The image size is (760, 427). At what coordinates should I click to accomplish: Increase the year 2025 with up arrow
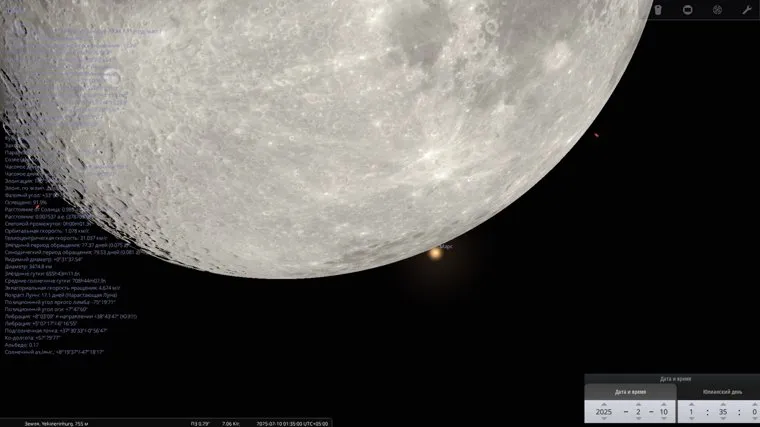pyautogui.click(x=603, y=402)
